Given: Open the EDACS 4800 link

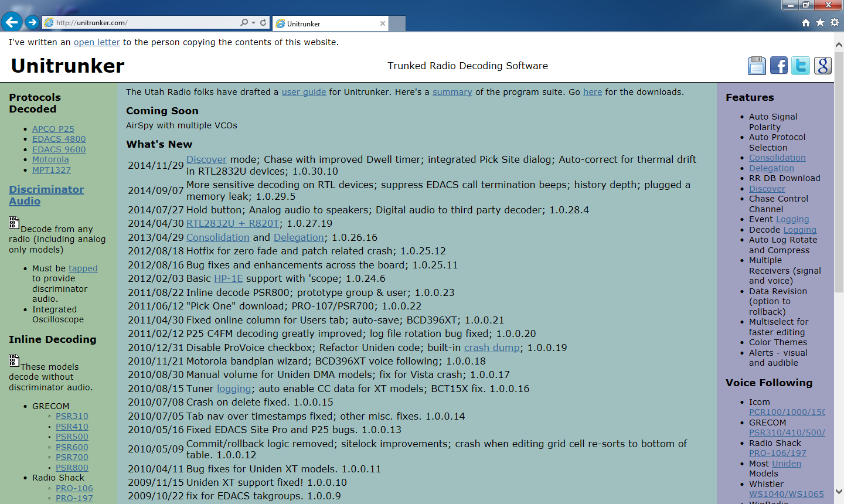Looking at the screenshot, I should click(59, 139).
